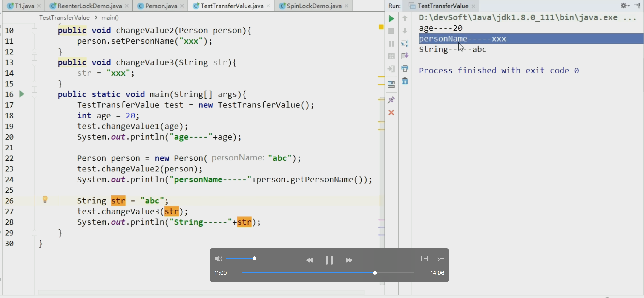The width and height of the screenshot is (644, 298).
Task: Click main() in the breadcrumb bar
Action: click(x=110, y=17)
